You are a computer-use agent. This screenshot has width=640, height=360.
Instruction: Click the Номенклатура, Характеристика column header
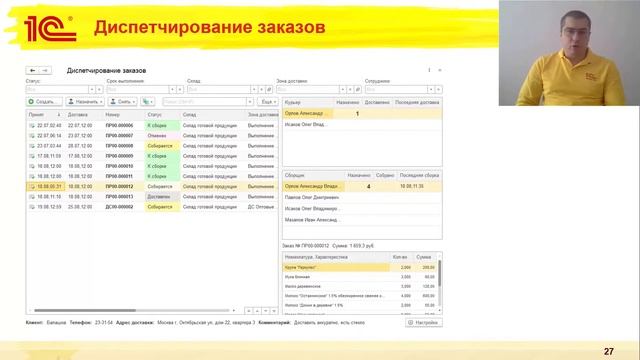pyautogui.click(x=336, y=257)
